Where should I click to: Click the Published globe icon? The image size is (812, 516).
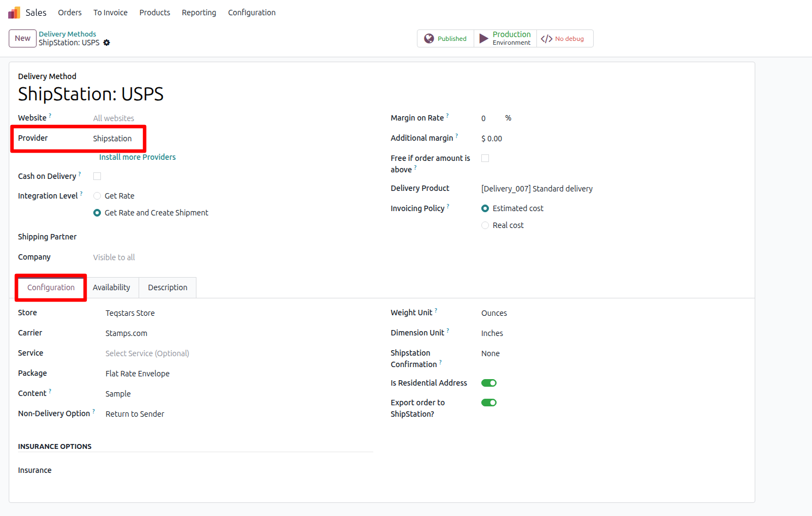click(429, 39)
